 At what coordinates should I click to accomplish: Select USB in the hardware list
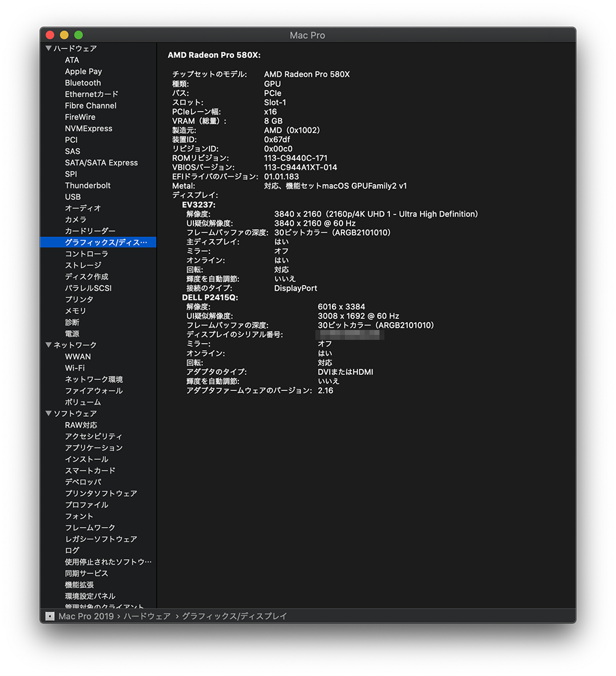click(73, 197)
